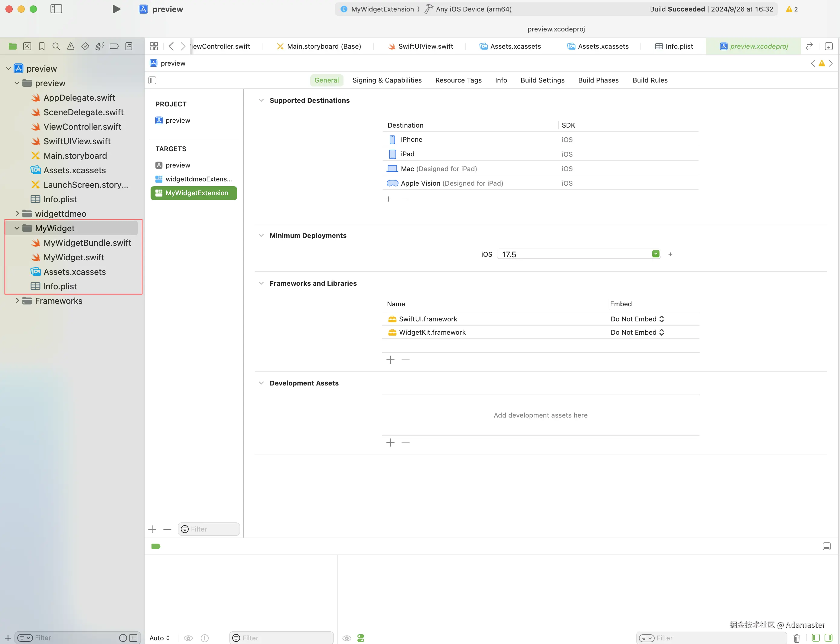The image size is (840, 644).
Task: Add a framework under Frameworks and Libraries
Action: click(390, 359)
